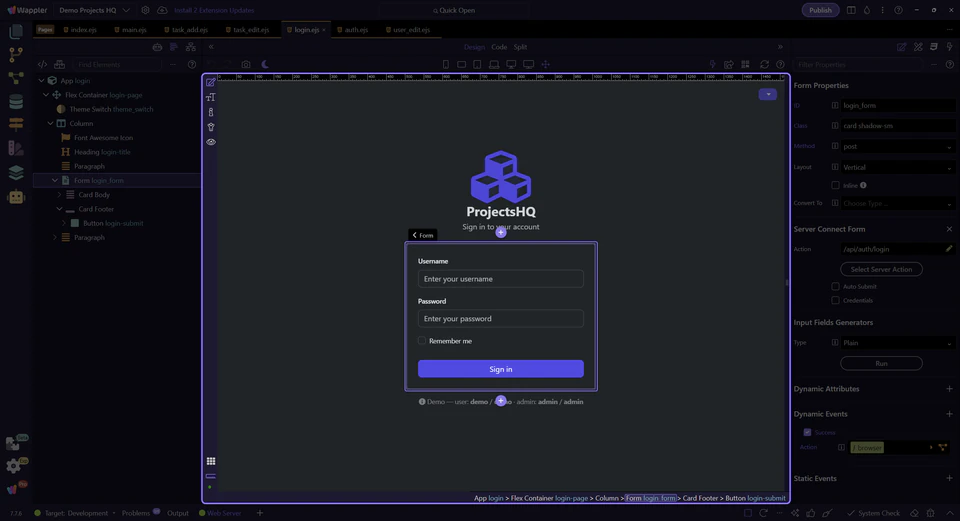Open the Problems panel in status bar
The image size is (960, 521).
136,513
